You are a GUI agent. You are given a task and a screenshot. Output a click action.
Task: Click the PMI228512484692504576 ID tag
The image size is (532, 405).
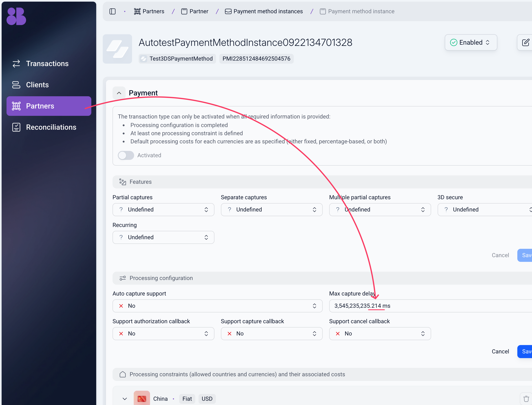(x=256, y=59)
